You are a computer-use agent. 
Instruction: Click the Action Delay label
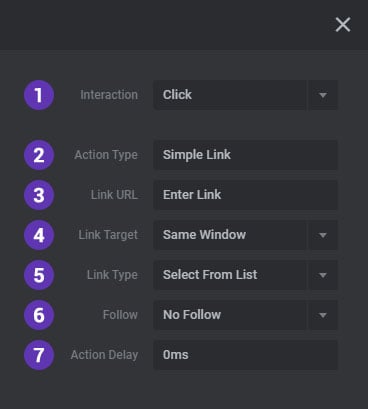point(104,355)
